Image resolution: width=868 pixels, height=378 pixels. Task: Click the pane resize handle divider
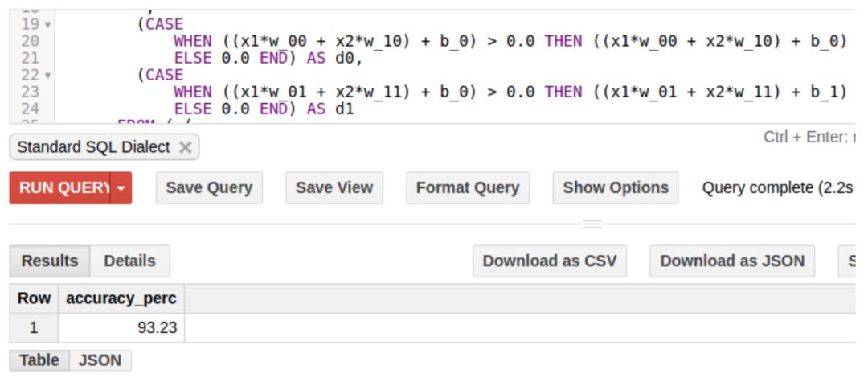pos(592,224)
